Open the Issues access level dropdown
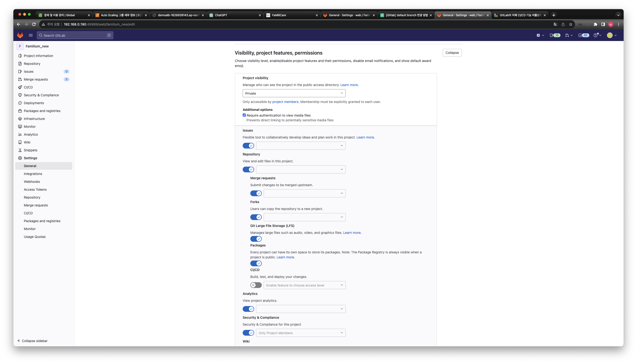The width and height of the screenshot is (637, 364). point(301,145)
